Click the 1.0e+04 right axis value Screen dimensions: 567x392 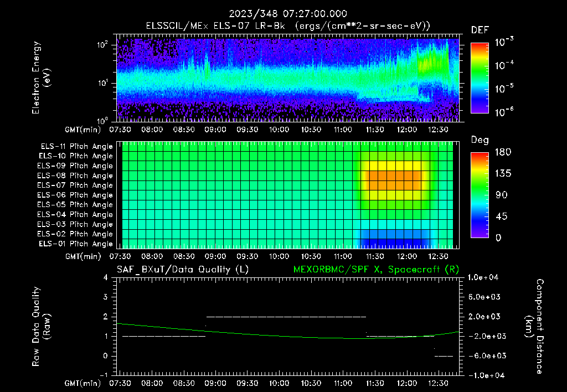483,277
